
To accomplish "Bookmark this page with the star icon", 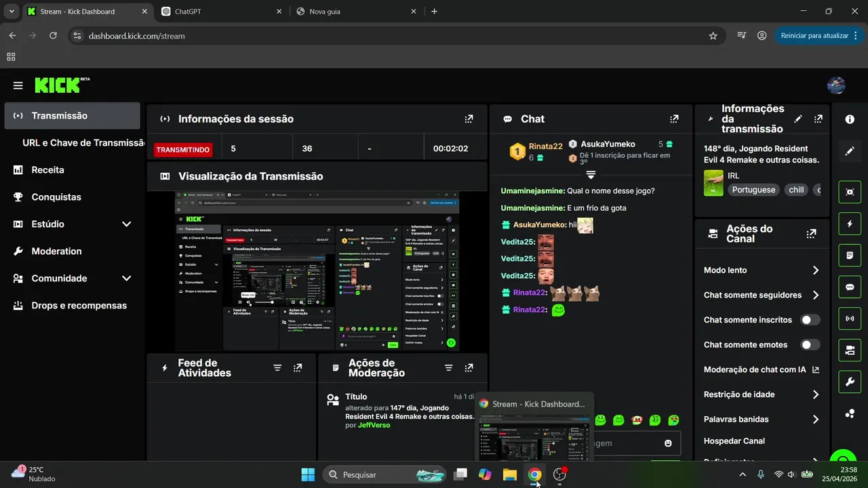I will click(713, 35).
